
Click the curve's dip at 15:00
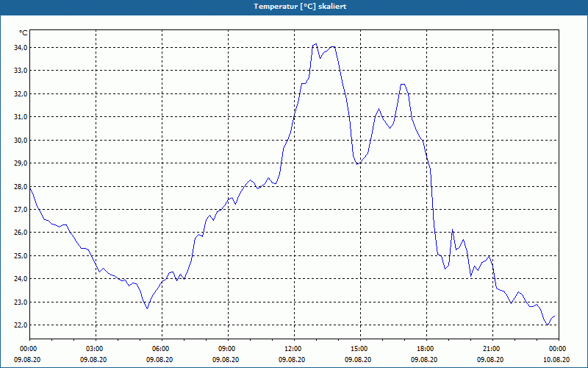click(357, 164)
